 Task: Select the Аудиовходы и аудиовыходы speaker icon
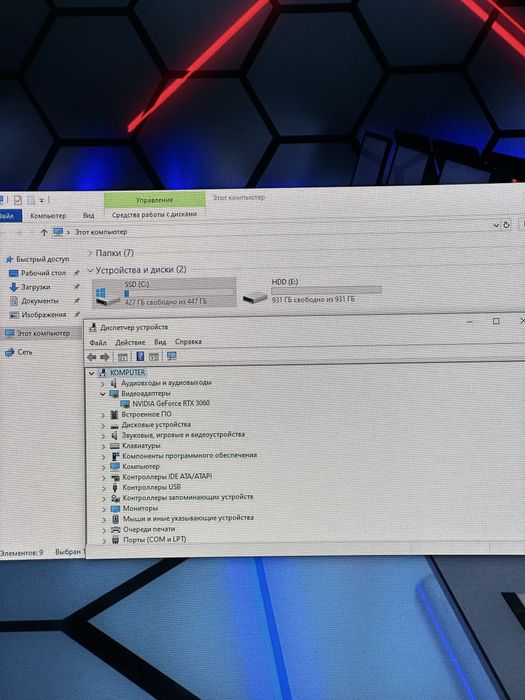114,383
